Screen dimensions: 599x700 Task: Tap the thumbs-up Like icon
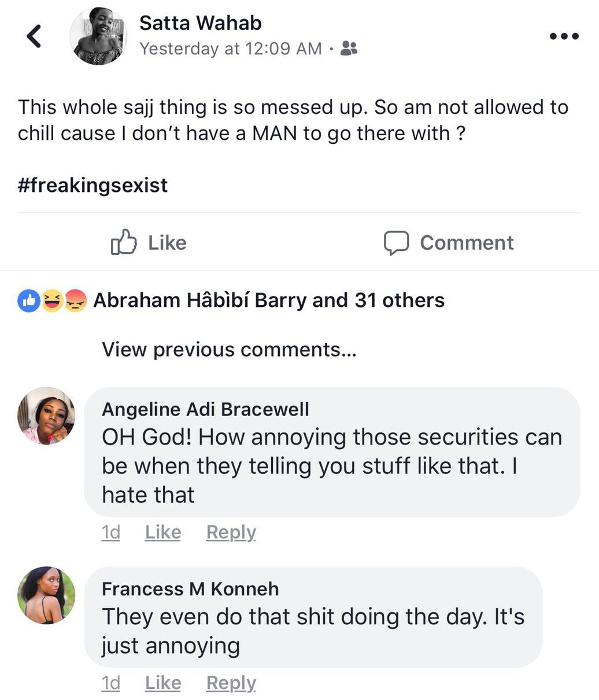(x=123, y=242)
